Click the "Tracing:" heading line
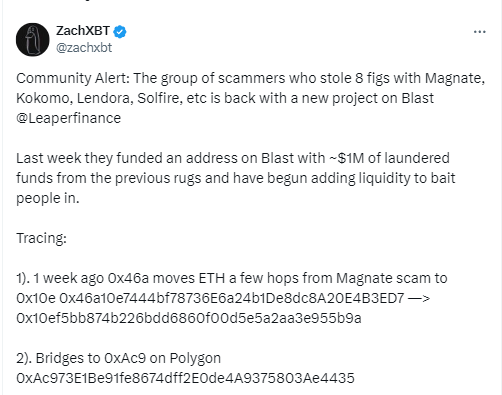502x395 pixels. point(41,238)
